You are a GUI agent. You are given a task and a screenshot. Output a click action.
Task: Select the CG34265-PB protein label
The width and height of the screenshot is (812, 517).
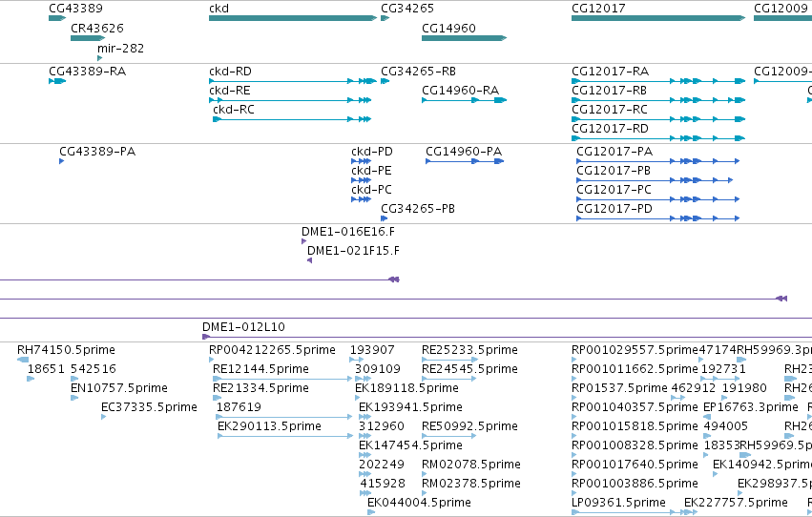418,209
